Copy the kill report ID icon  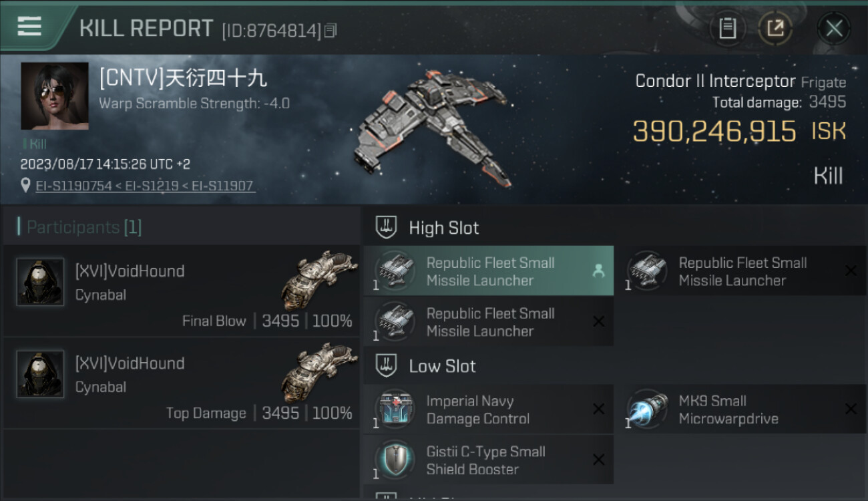click(x=331, y=30)
